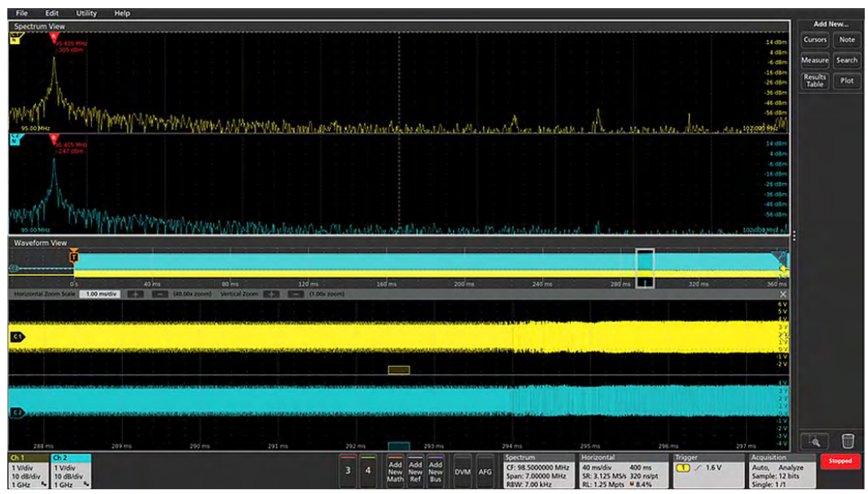This screenshot has width=868, height=494.
Task: Close the zoom waveform view
Action: click(783, 294)
